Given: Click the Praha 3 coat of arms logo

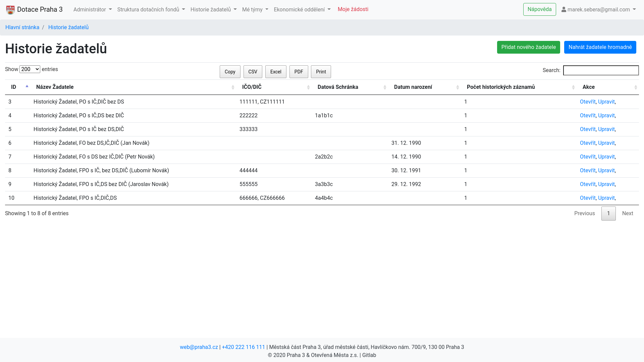Looking at the screenshot, I should click(10, 10).
